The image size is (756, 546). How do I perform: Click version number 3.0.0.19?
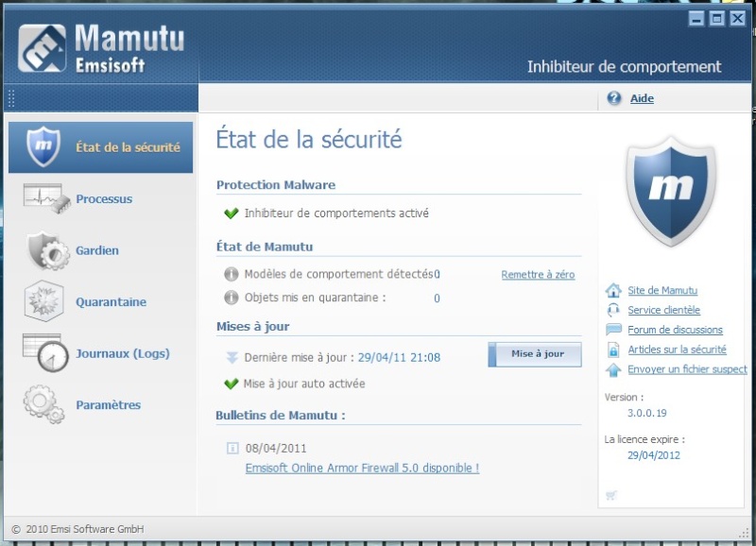pyautogui.click(x=646, y=413)
